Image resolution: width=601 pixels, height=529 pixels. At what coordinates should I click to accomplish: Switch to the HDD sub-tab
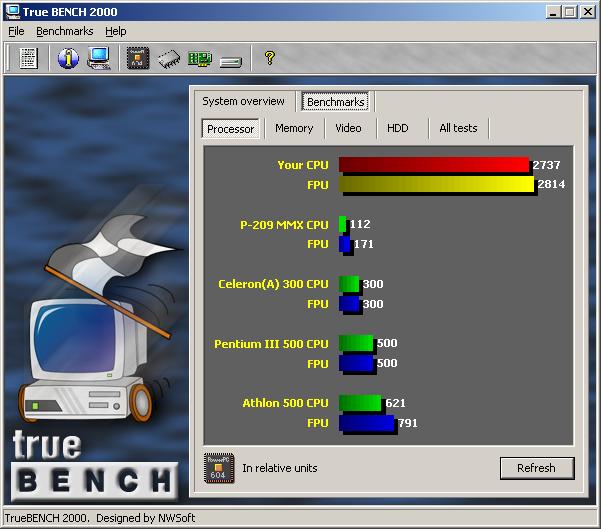coord(398,128)
